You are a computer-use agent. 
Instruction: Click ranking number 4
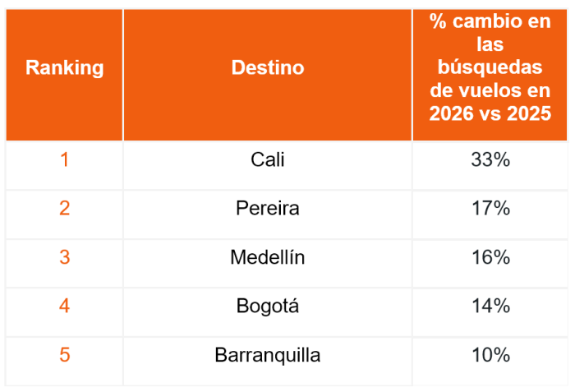tap(64, 307)
